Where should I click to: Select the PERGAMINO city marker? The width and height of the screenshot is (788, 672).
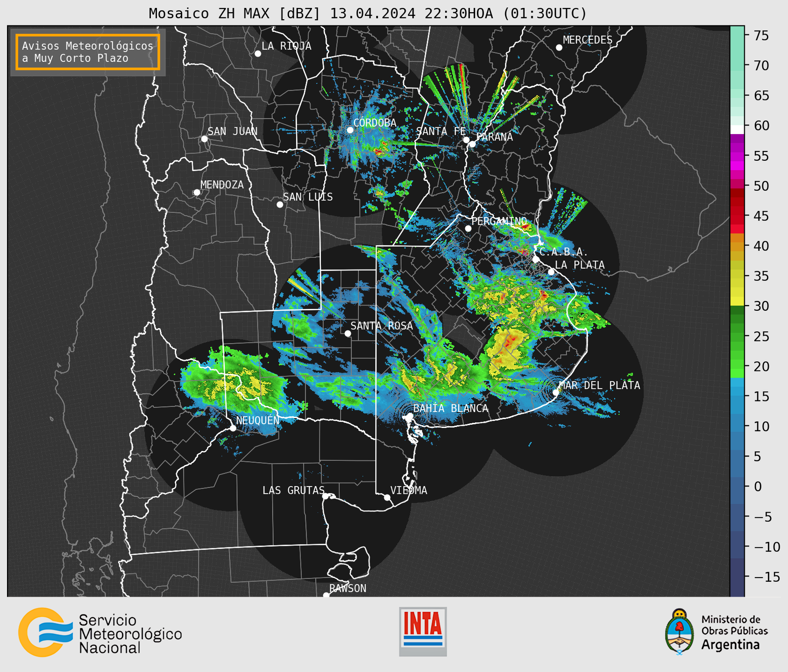coord(468,229)
